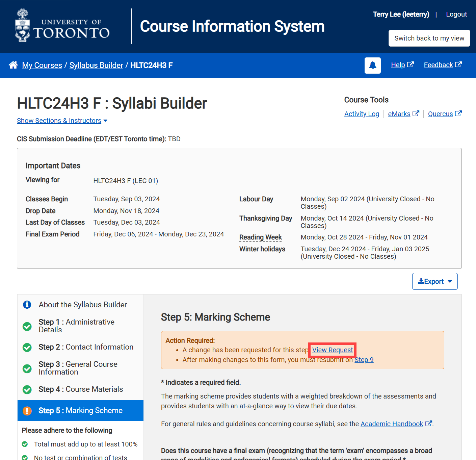Click the Drop Date label
The width and height of the screenshot is (476, 460).
41,211
